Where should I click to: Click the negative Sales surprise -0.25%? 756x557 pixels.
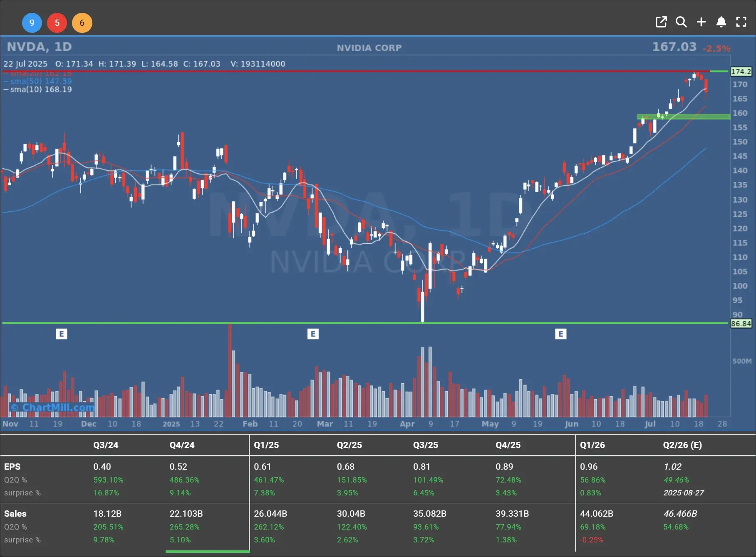pos(592,540)
